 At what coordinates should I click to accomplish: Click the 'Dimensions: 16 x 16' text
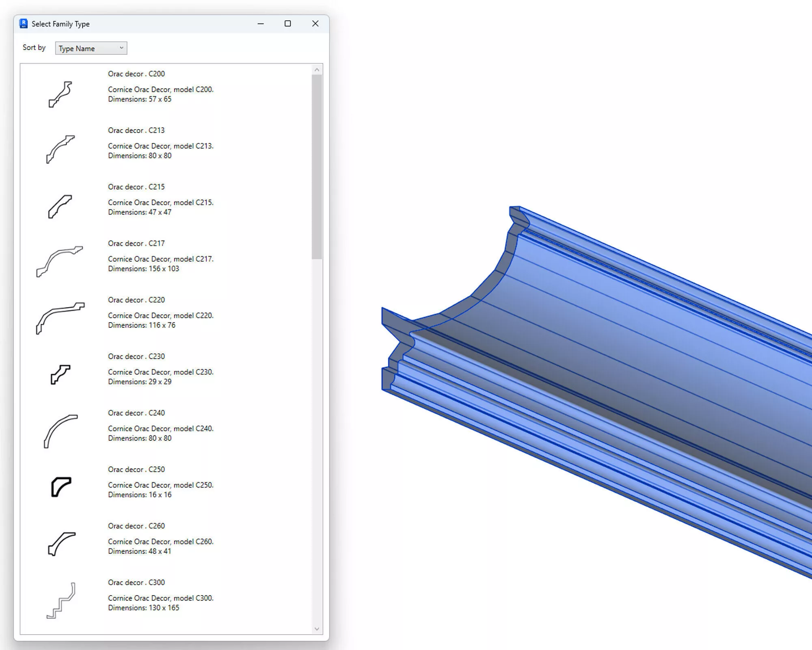click(x=140, y=495)
